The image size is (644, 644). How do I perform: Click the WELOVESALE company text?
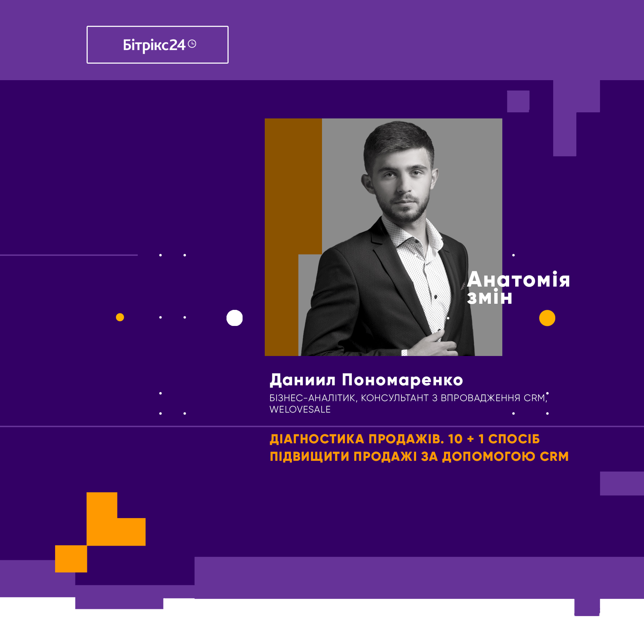click(300, 410)
